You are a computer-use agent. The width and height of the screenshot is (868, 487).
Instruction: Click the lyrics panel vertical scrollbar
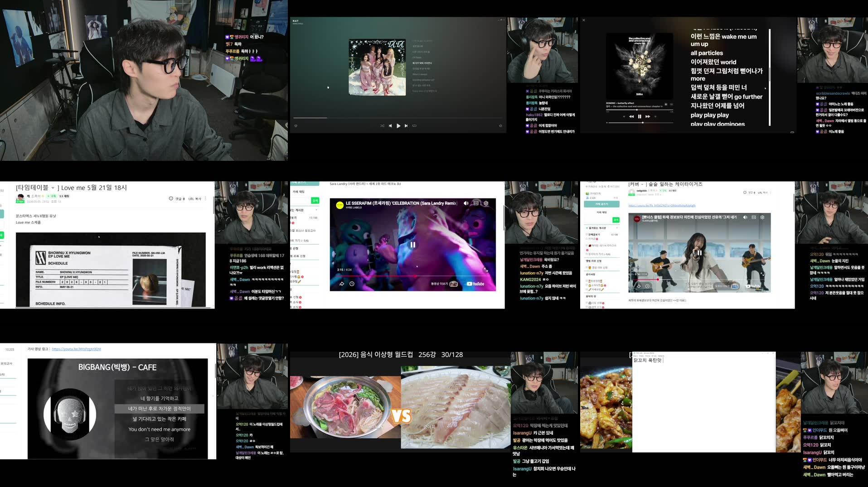click(x=769, y=77)
